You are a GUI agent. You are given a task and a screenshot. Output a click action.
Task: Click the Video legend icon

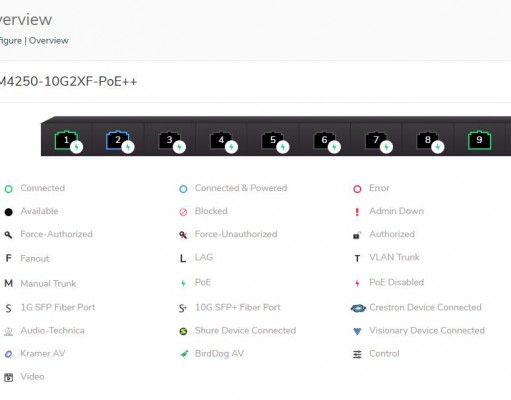[x=9, y=377]
